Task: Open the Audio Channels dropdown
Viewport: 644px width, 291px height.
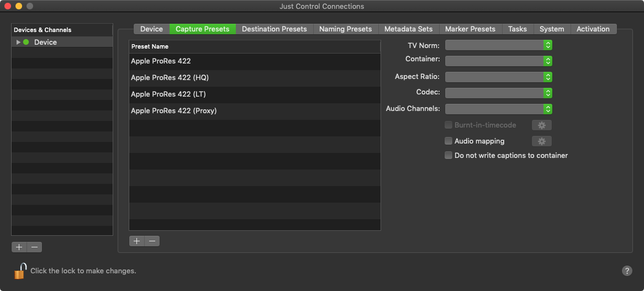Action: 499,109
